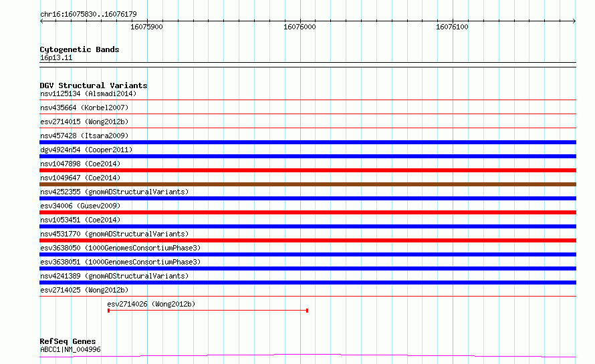Screen dimensions: 595x364
Task: Click the thin red line under esv2714015
Action: [308, 128]
